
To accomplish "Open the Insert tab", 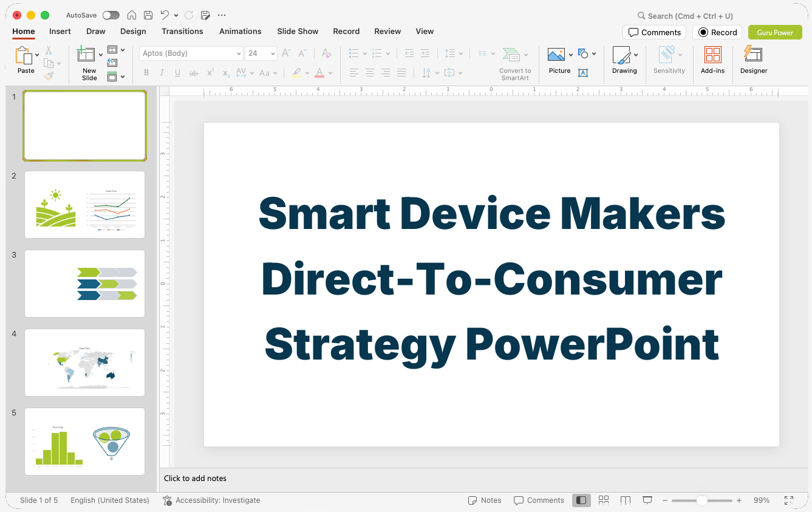I will point(60,31).
